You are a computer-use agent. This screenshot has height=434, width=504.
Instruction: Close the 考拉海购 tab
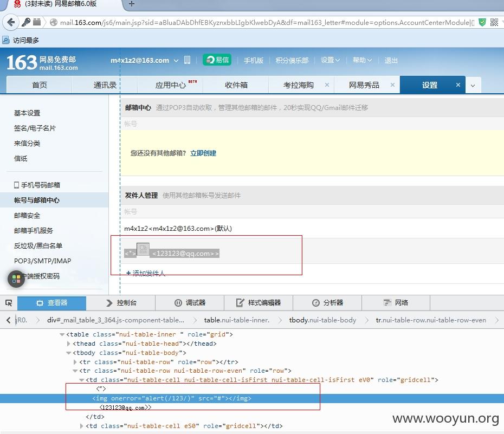point(327,85)
